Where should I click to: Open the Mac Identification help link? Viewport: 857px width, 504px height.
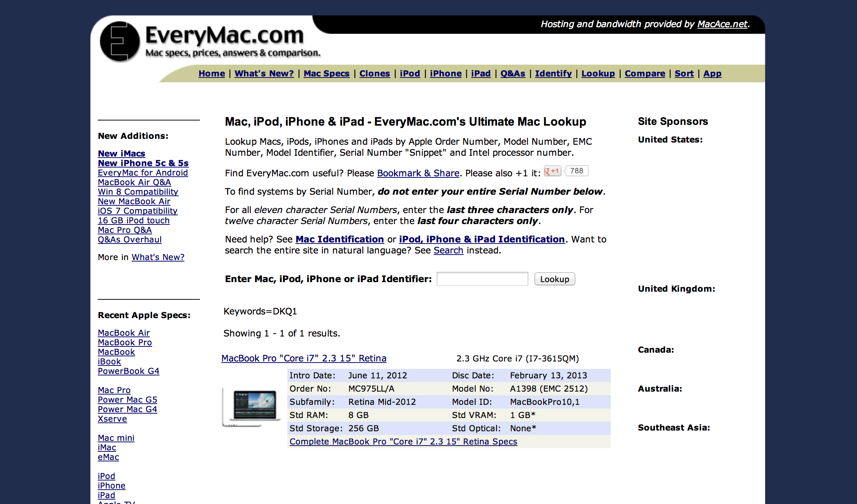pos(340,239)
